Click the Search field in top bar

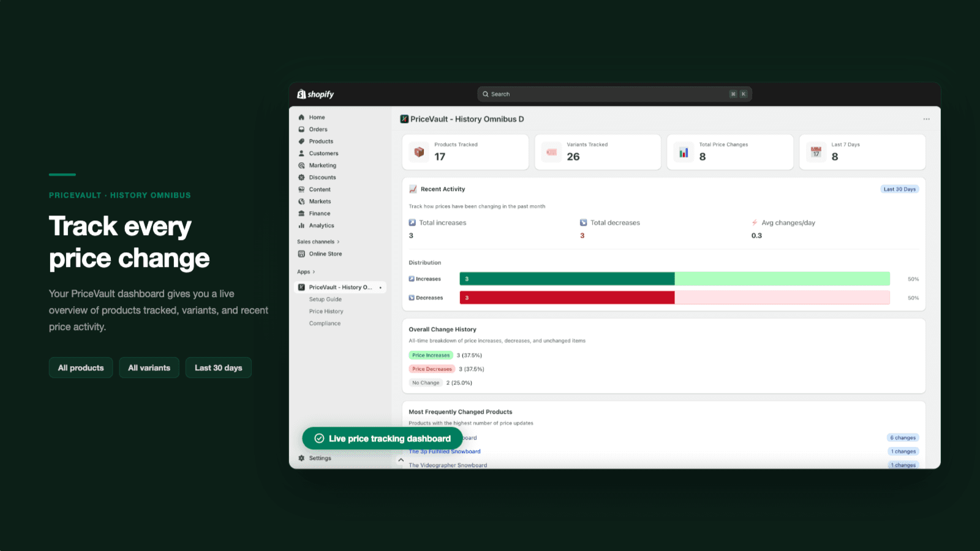point(614,94)
